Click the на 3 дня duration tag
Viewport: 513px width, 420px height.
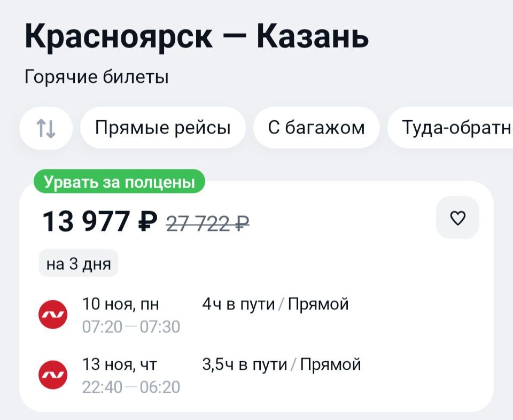pos(79,263)
